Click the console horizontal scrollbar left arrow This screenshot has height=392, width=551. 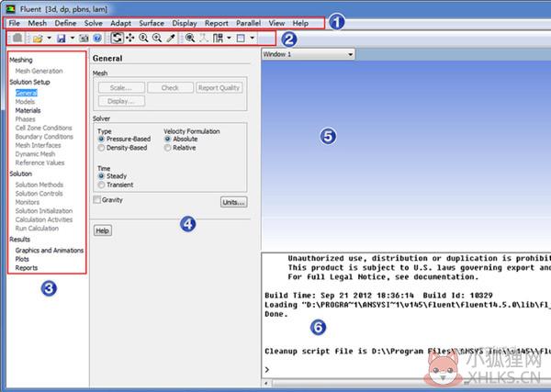[x=266, y=383]
